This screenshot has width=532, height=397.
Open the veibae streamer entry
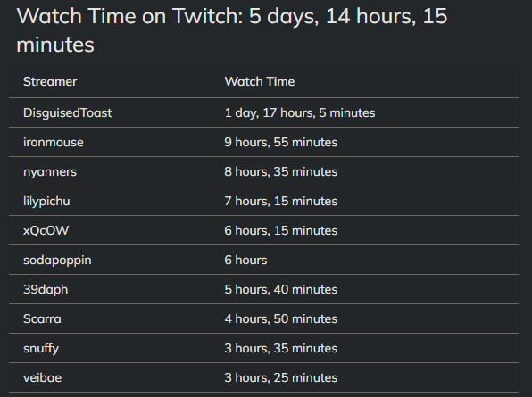[x=43, y=378]
